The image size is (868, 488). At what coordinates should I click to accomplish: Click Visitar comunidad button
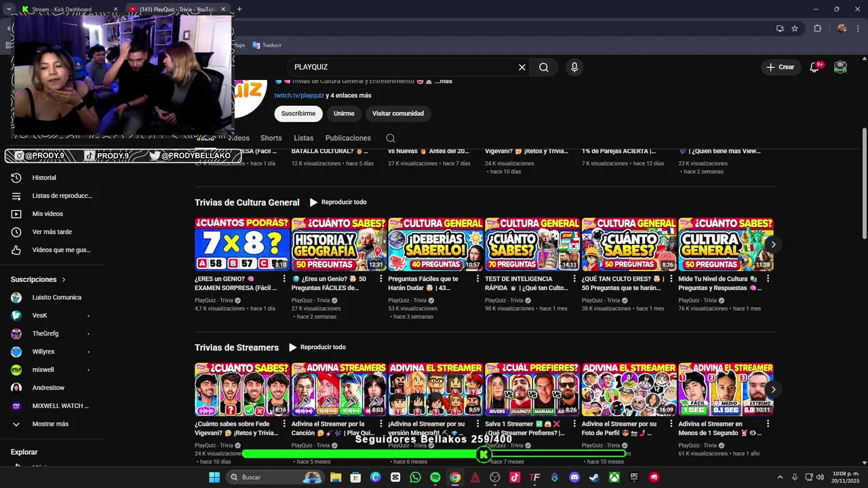pyautogui.click(x=398, y=114)
